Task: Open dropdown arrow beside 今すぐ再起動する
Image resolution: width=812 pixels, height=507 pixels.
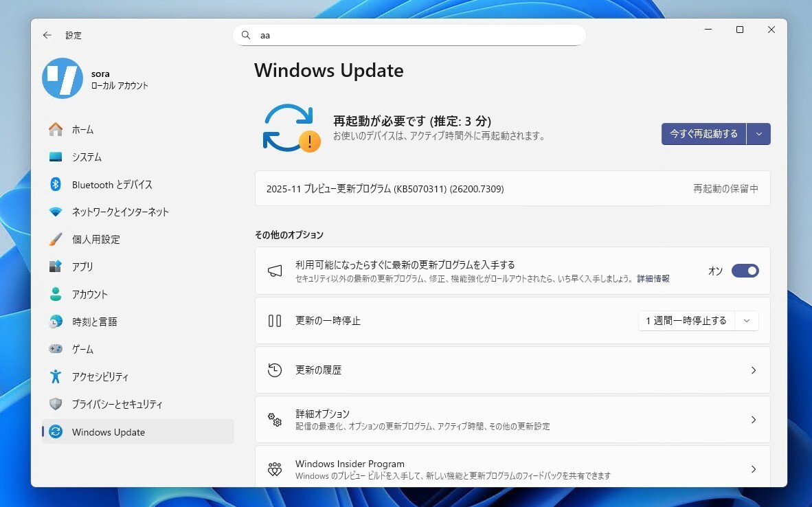Action: coord(758,134)
